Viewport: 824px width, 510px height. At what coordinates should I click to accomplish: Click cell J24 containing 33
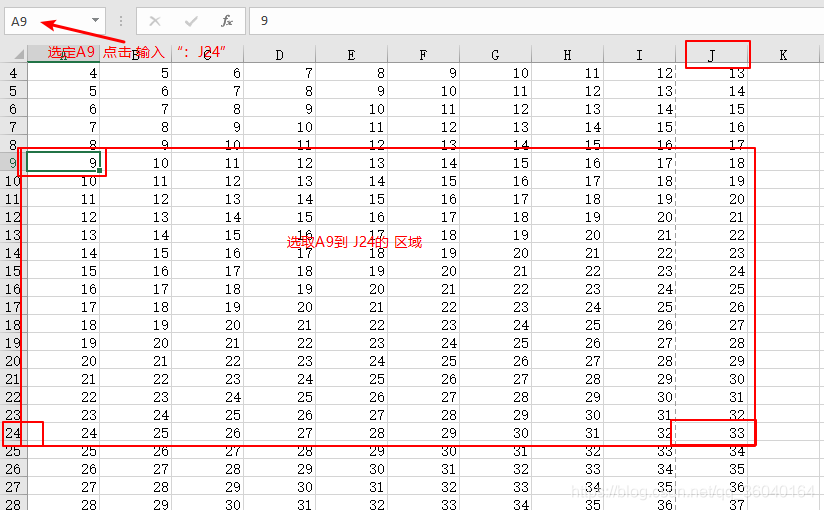712,433
